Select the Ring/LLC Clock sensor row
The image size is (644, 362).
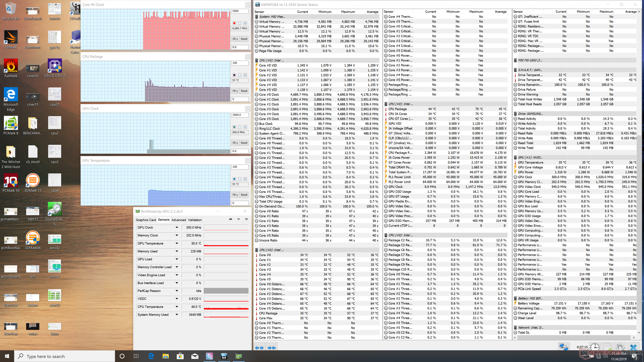317,129
